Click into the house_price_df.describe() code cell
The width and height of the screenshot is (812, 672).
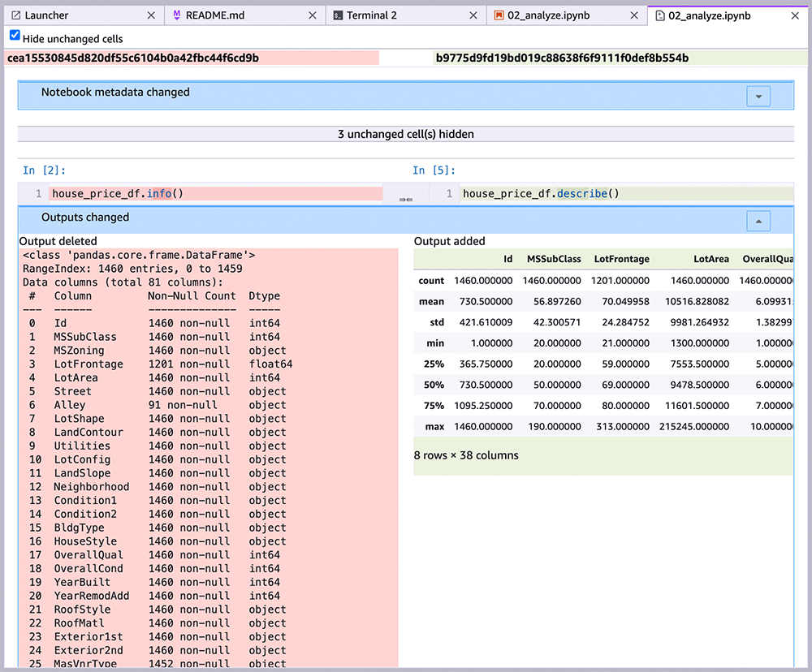point(627,194)
